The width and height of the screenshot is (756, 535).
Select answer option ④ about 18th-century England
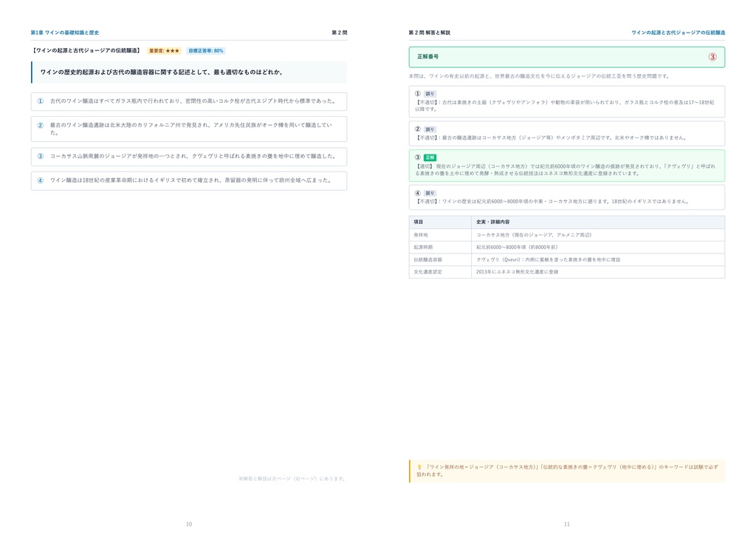189,180
